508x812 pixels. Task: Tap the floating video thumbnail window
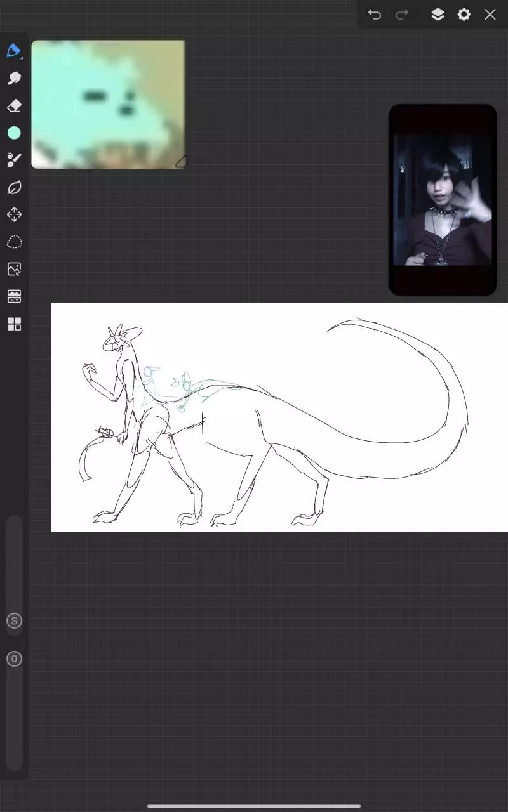point(442,200)
